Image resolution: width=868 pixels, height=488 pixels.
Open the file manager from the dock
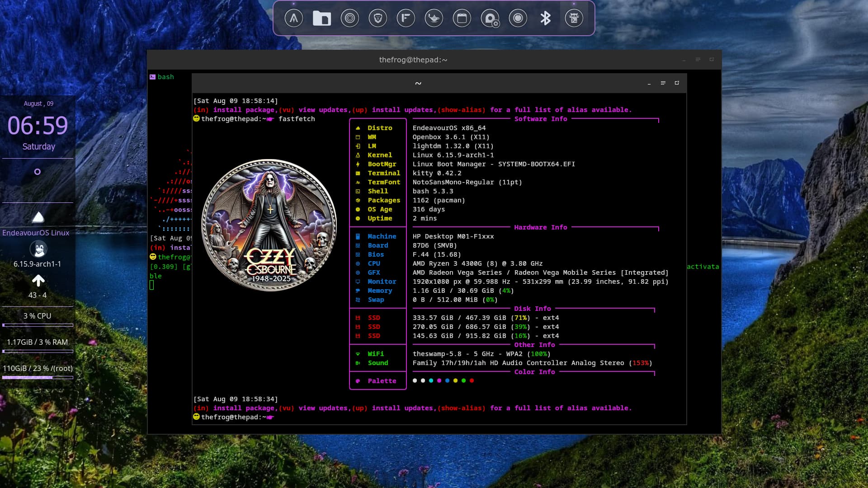[x=321, y=19]
